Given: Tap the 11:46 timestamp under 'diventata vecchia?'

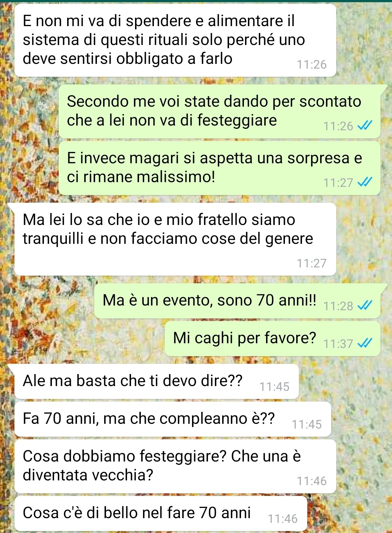Looking at the screenshot, I should [312, 481].
